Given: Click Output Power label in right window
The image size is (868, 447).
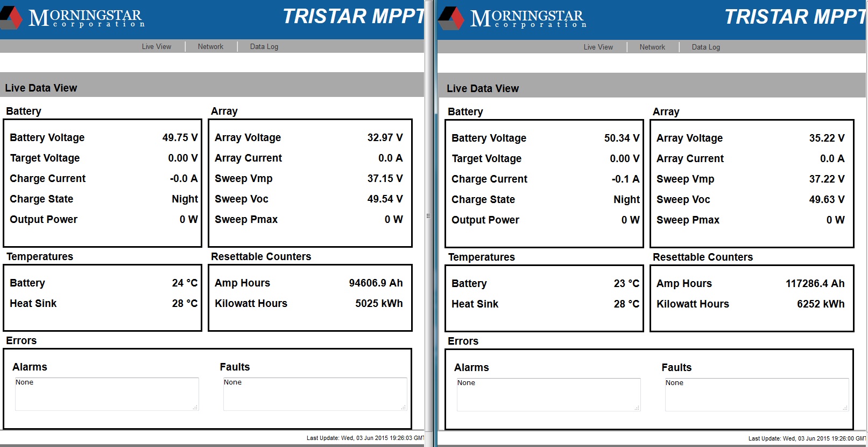Looking at the screenshot, I should (485, 220).
